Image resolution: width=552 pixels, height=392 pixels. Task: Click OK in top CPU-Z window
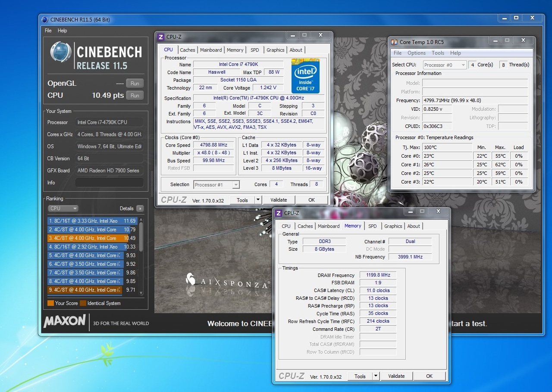coord(311,200)
